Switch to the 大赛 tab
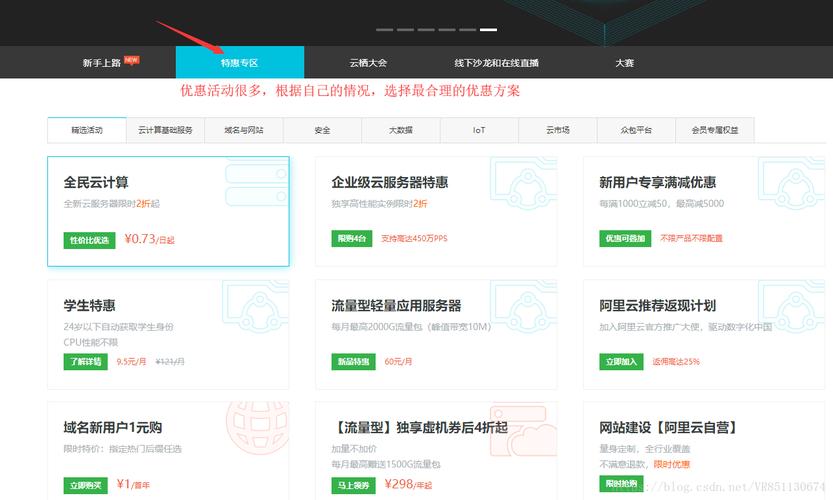833x500 pixels. [x=625, y=63]
